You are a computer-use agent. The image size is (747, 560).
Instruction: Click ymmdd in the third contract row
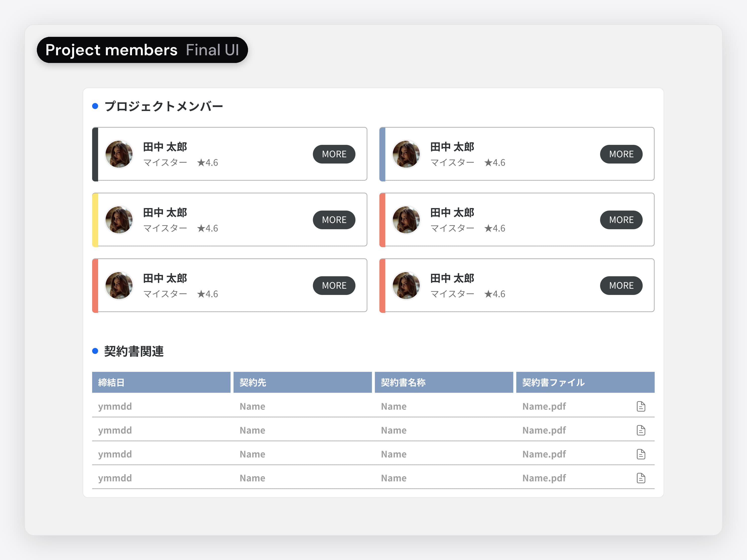(x=115, y=455)
